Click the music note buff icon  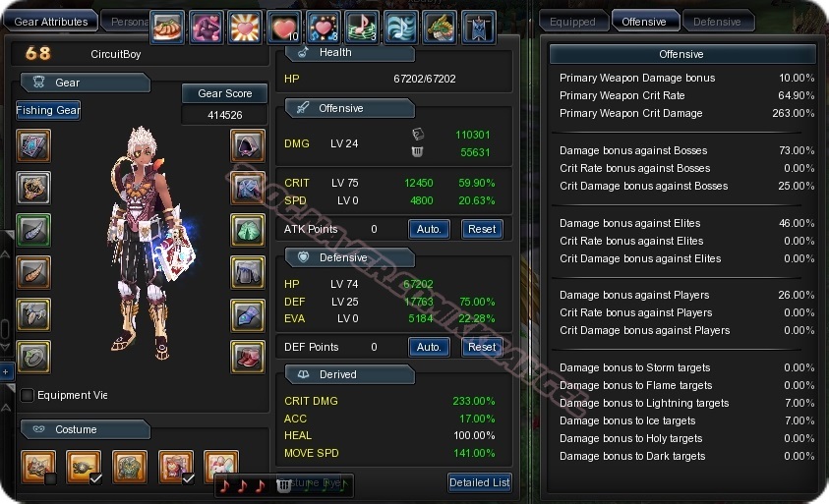coord(362,27)
